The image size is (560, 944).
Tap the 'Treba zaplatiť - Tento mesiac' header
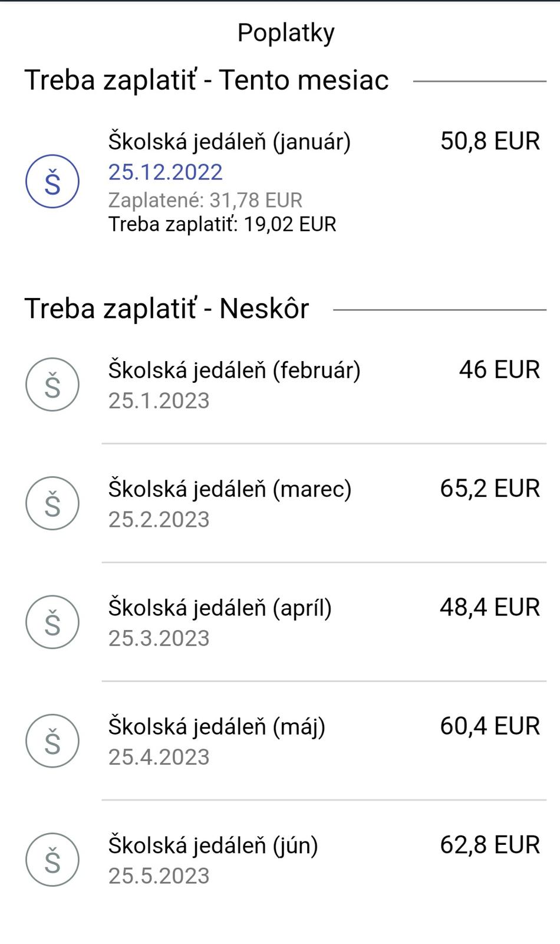(206, 80)
